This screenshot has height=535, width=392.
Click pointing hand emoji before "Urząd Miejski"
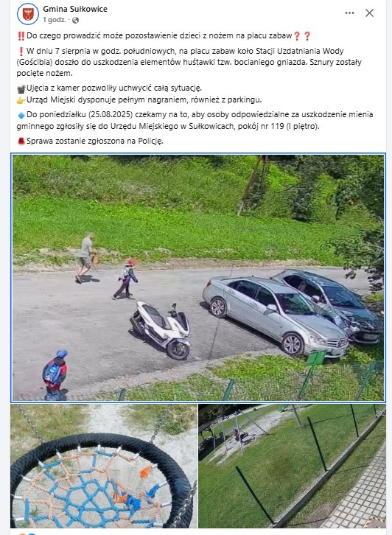click(x=21, y=100)
